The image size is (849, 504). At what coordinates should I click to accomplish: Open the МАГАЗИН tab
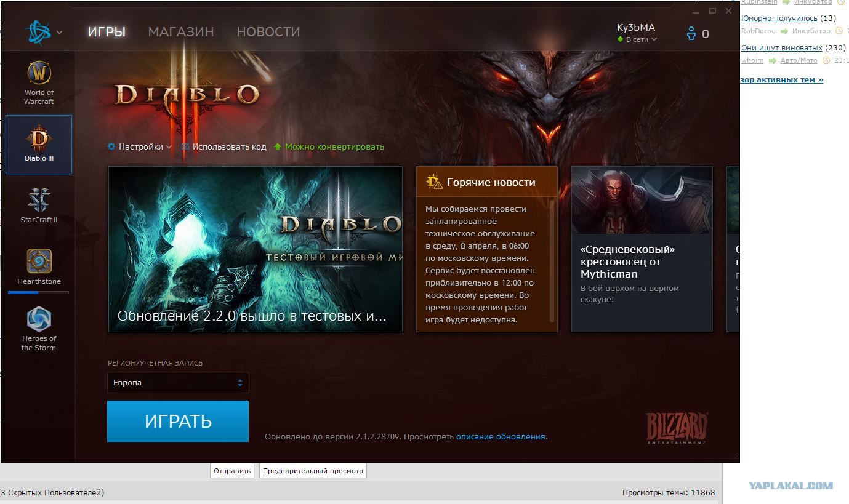(181, 31)
